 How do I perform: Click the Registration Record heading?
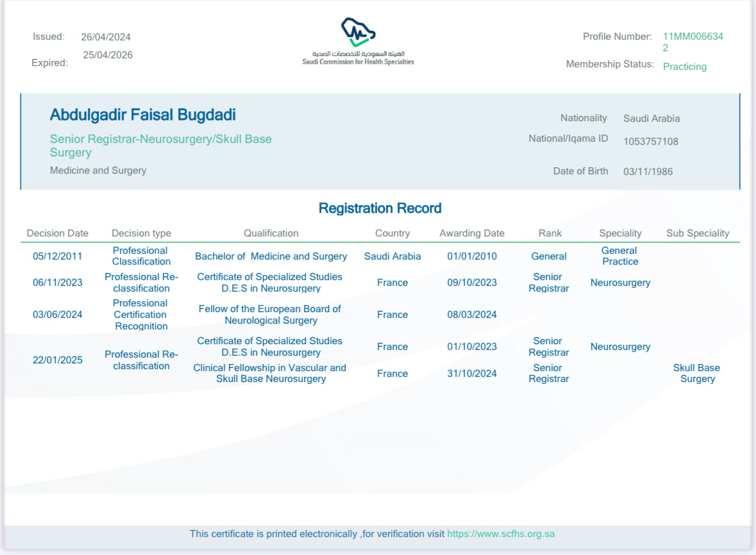pos(380,208)
